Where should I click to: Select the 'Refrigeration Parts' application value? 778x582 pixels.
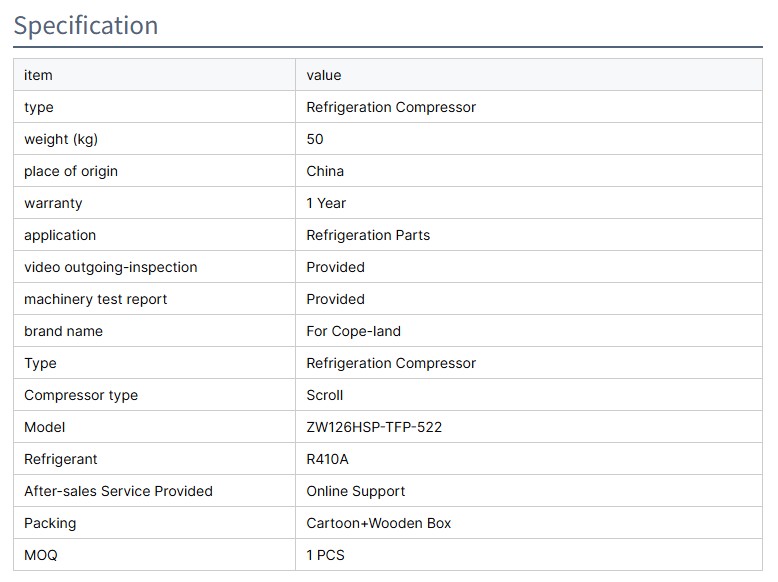368,235
